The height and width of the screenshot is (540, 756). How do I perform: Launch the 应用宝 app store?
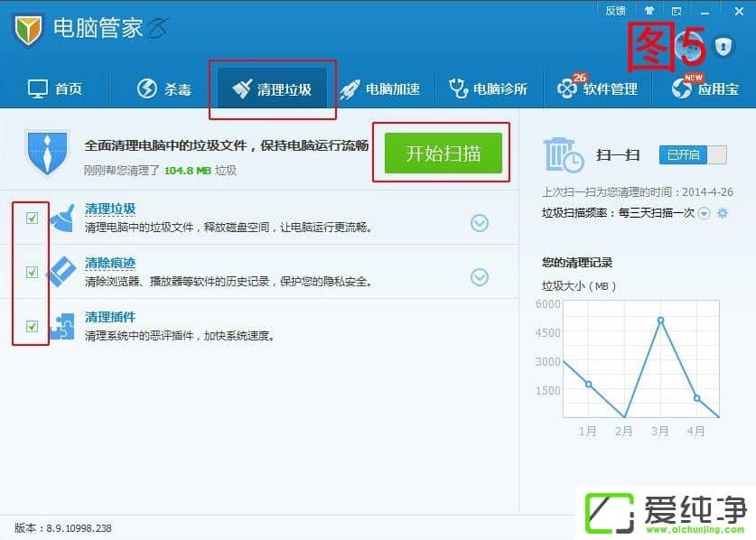[706, 88]
